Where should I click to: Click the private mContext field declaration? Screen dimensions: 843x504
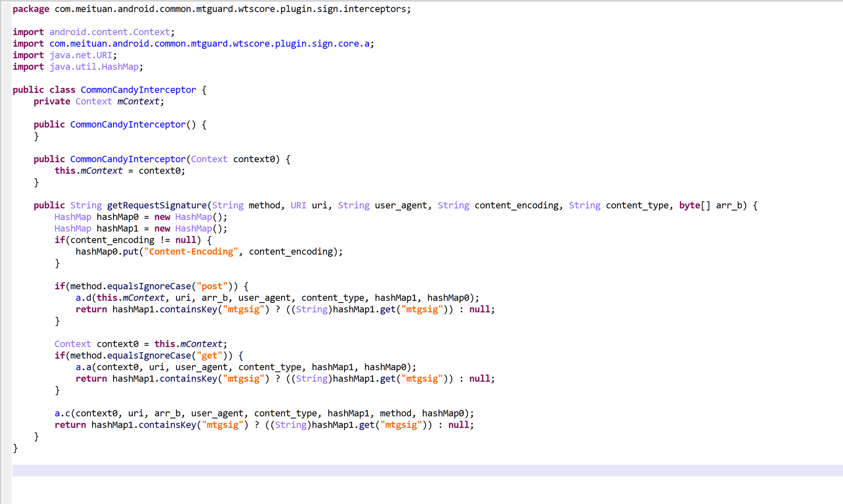coord(138,101)
